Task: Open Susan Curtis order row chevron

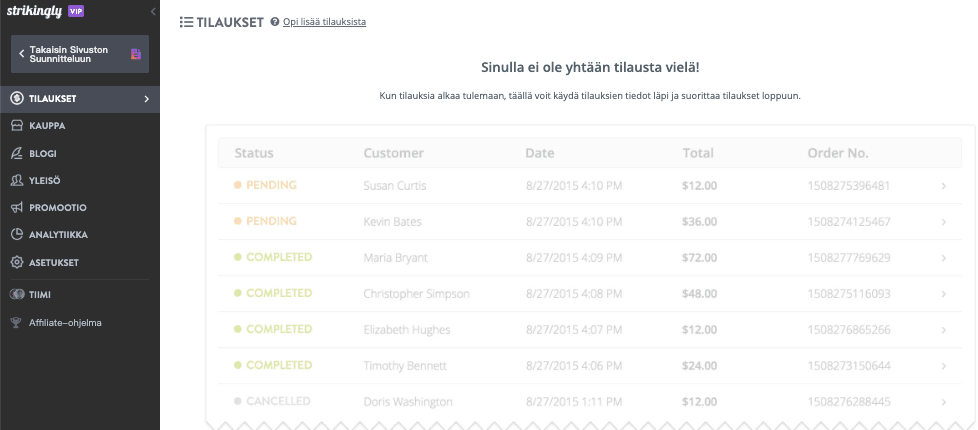Action: [944, 186]
